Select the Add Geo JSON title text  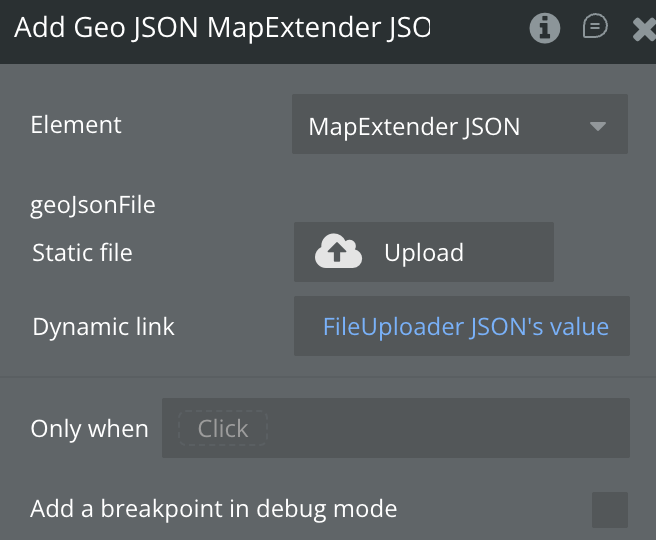point(221,28)
